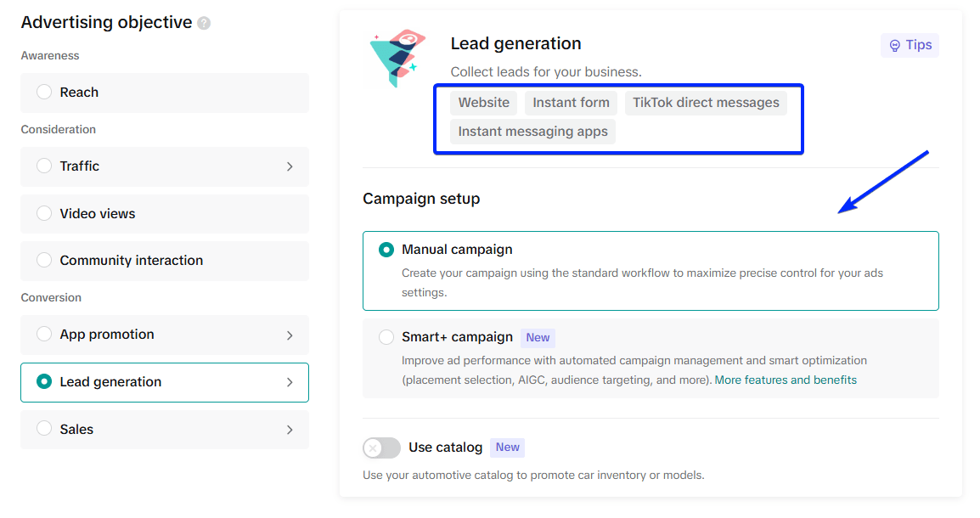
Task: Select the Reach objective radio button
Action: [44, 93]
